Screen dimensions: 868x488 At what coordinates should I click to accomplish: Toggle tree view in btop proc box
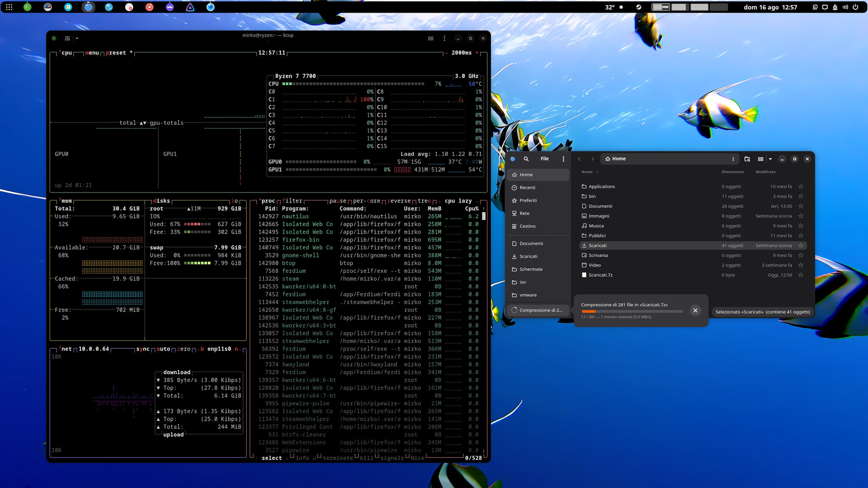(x=425, y=201)
